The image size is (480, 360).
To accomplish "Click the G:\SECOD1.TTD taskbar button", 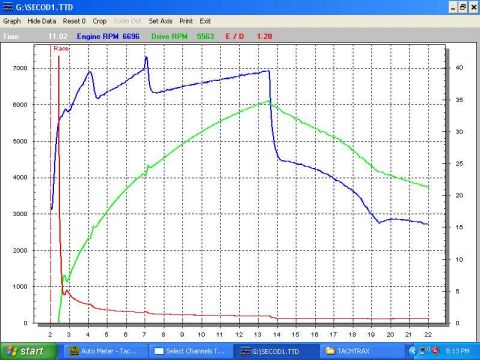I will point(275,351).
